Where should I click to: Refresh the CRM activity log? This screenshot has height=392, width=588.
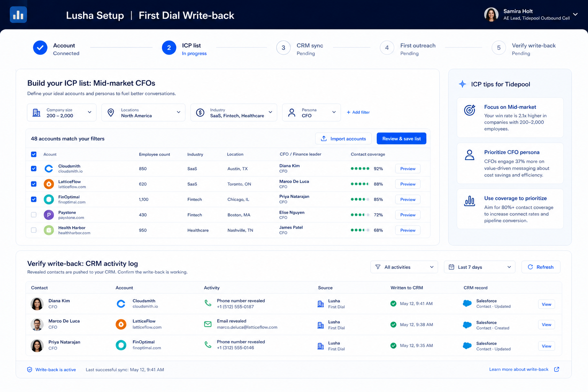[541, 267]
